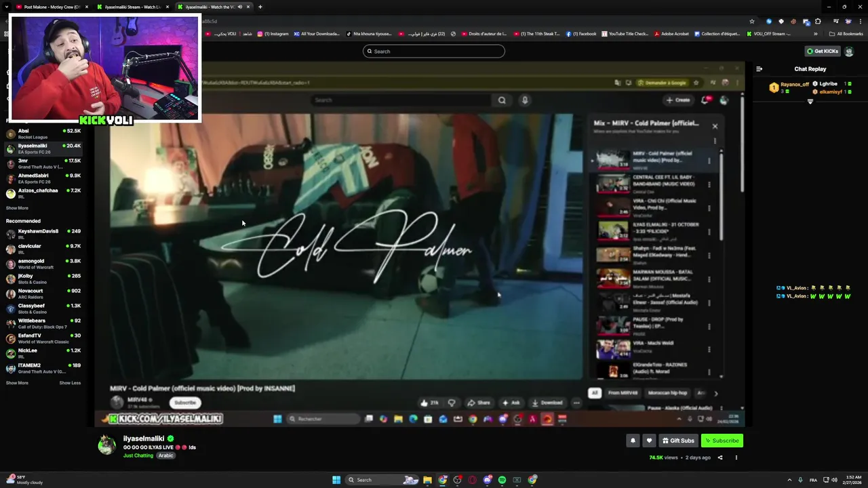The width and height of the screenshot is (868, 488).
Task: Open Windows Start menu
Action: 336,480
